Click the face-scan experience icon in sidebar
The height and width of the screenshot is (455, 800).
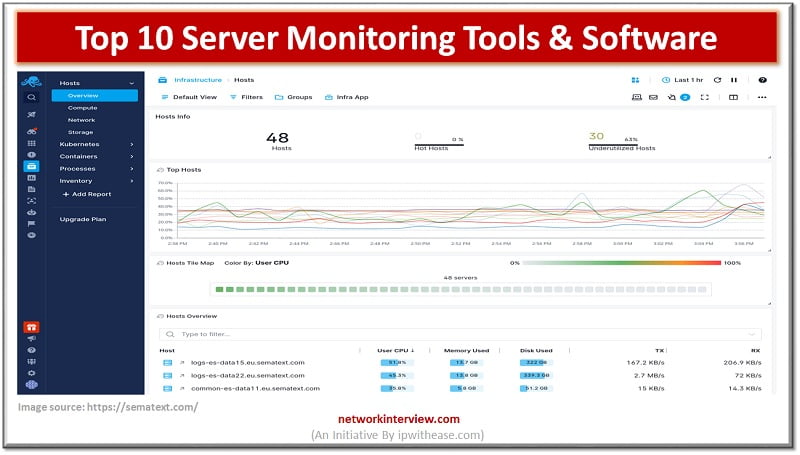[32, 201]
